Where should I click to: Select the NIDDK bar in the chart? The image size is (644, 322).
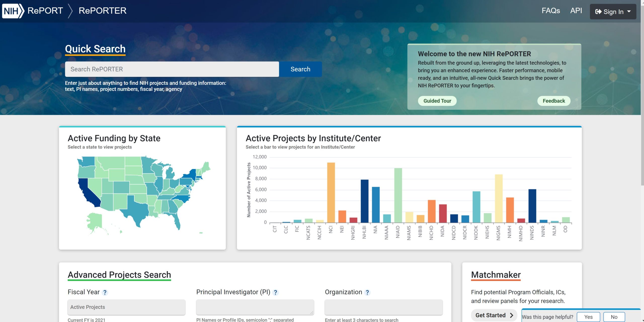point(476,207)
